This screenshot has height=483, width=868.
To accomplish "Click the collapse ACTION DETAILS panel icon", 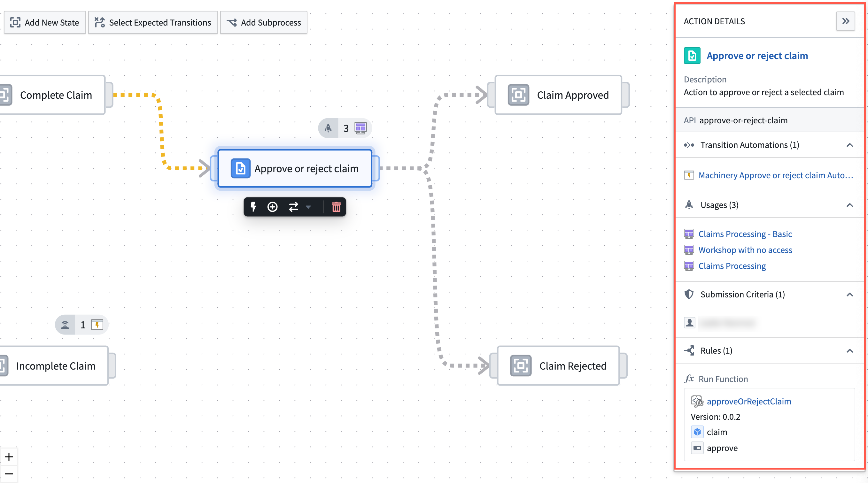I will coord(845,21).
